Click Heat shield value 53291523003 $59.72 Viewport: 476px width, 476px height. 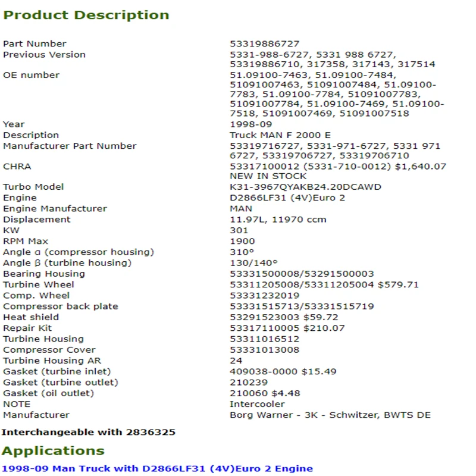[284, 317]
